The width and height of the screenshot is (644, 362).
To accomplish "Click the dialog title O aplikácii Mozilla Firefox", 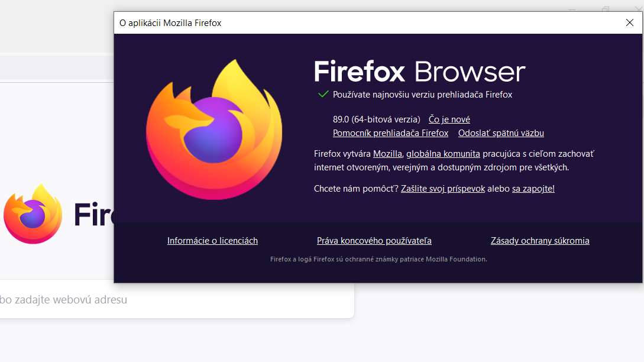I will coord(170,23).
